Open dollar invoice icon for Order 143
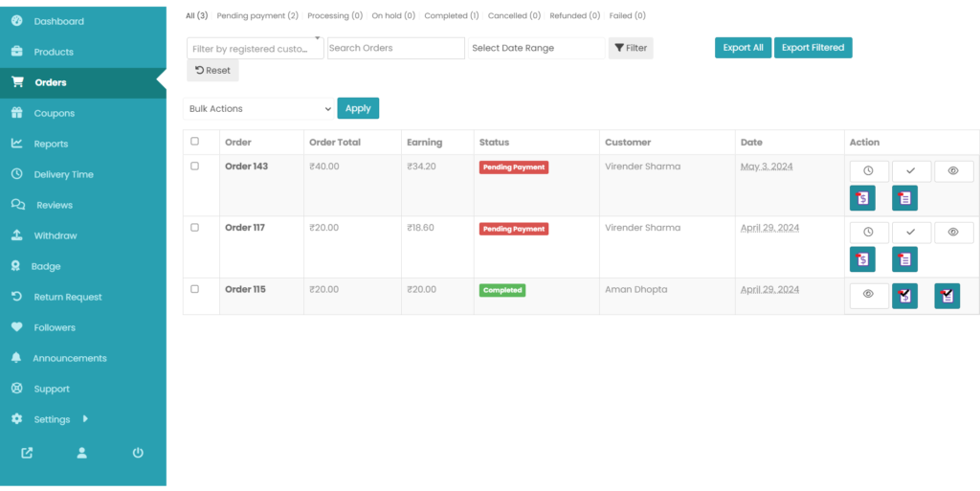Viewport: 980px width, 491px height. click(862, 198)
